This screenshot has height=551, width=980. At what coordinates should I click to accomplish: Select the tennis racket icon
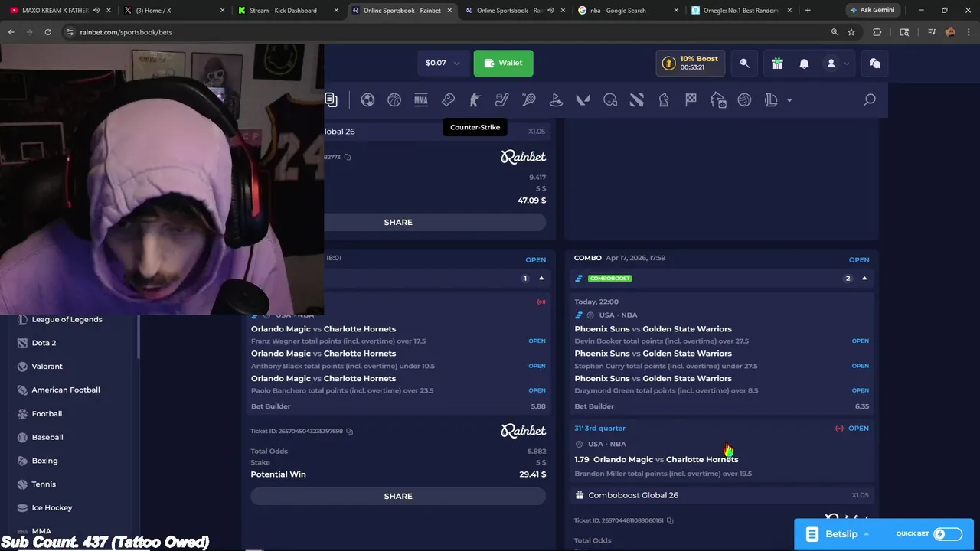[x=529, y=99]
